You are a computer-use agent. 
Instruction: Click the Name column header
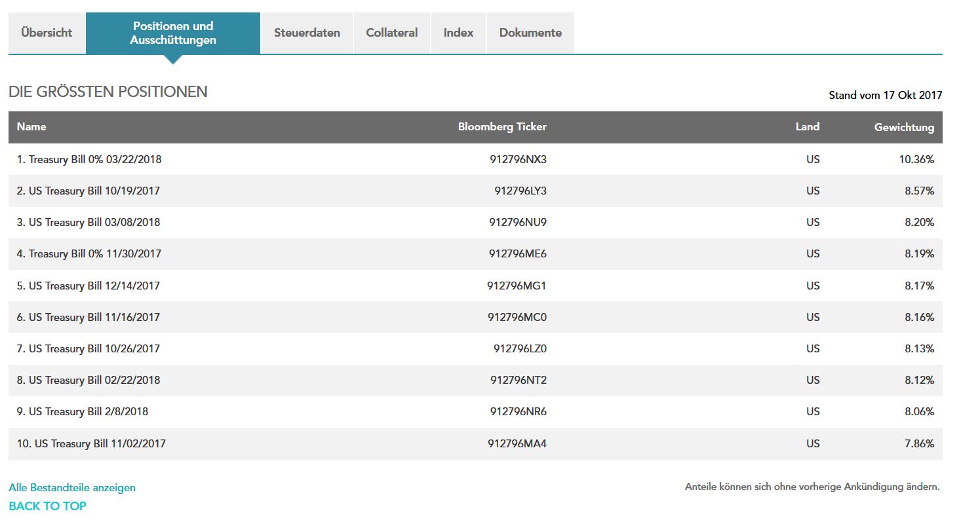tap(31, 127)
